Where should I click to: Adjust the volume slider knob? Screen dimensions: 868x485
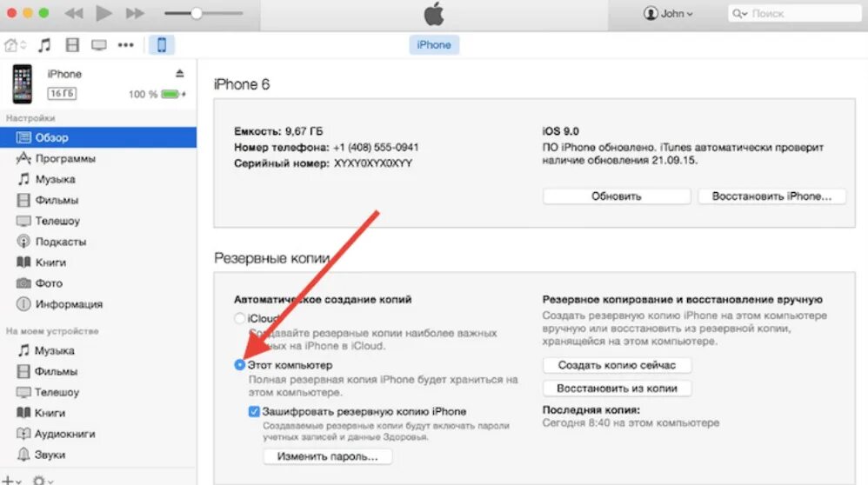tap(196, 13)
